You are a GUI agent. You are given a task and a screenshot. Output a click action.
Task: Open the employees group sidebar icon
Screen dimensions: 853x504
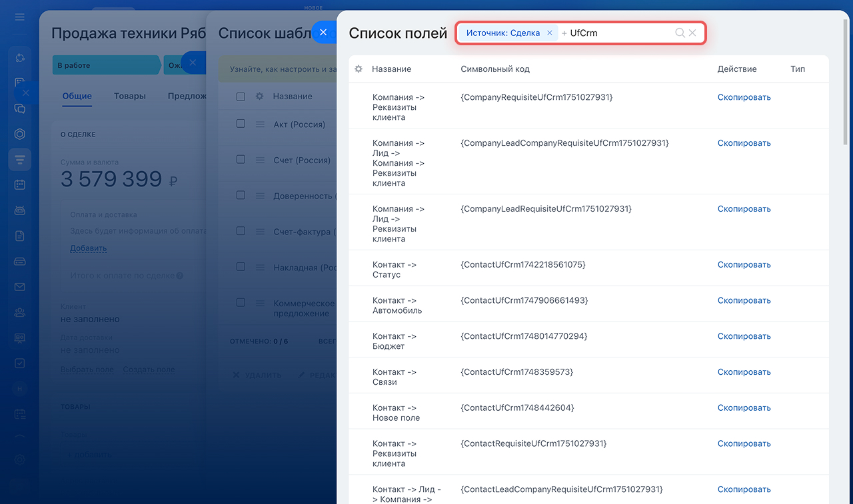(19, 312)
